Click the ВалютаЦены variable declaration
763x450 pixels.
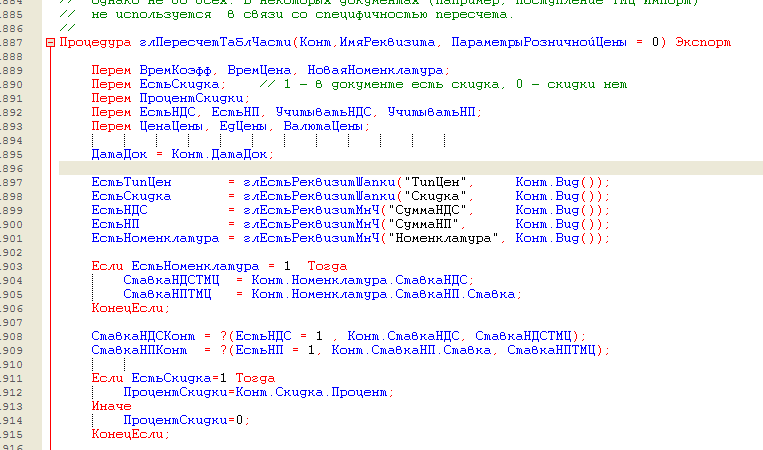pos(329,125)
